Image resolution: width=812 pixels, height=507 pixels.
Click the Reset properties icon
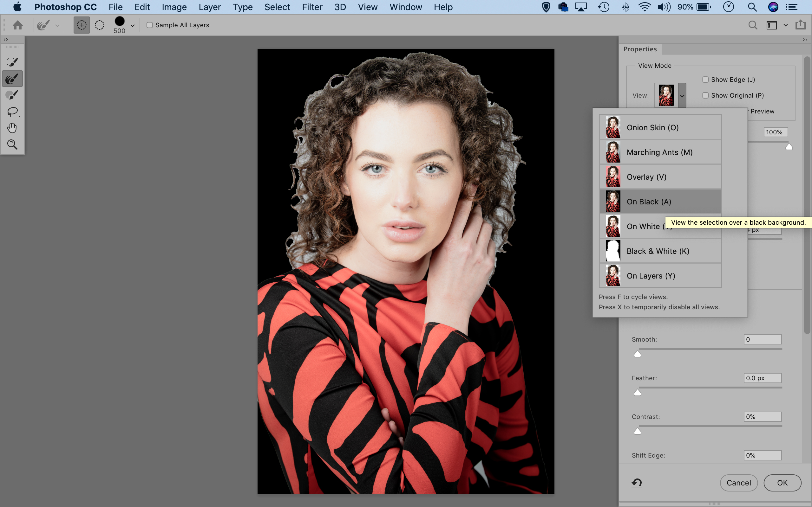coord(637,482)
